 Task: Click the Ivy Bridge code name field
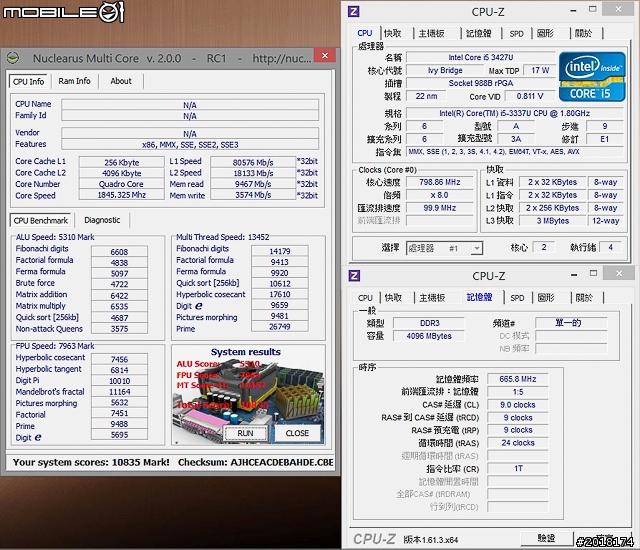pos(445,70)
